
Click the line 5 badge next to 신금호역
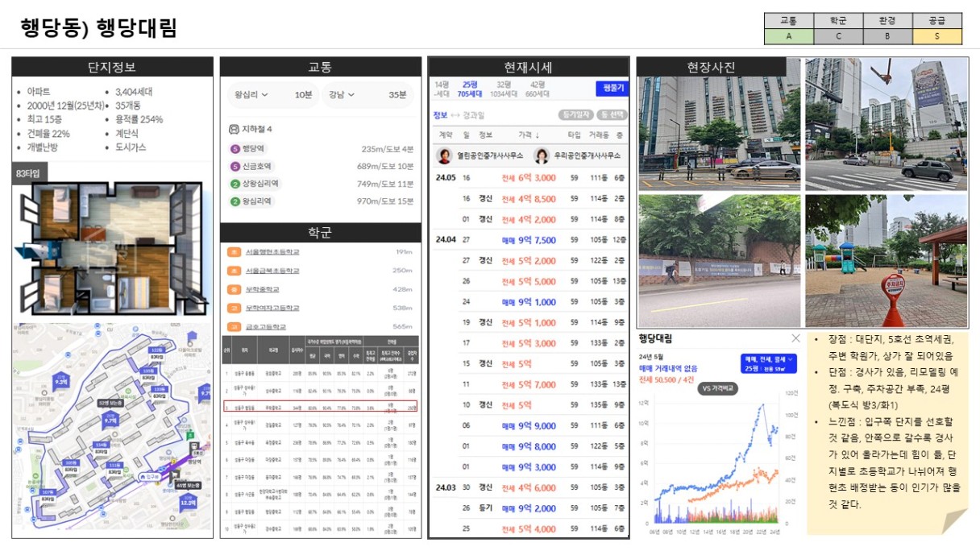pos(235,166)
